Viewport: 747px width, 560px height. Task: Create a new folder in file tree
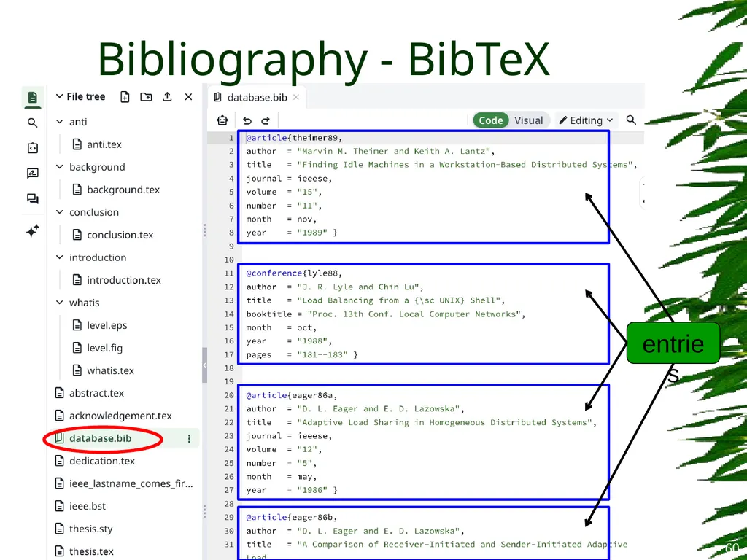tap(146, 97)
